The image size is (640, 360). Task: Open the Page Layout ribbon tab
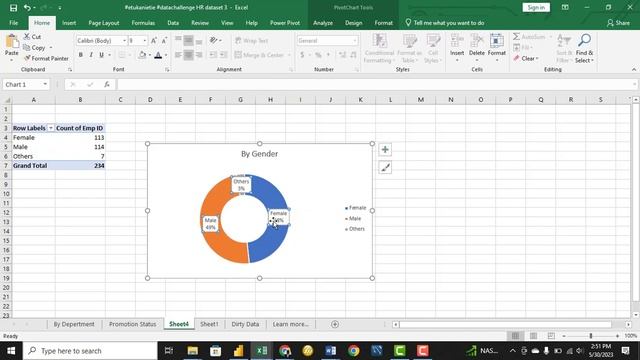point(104,23)
